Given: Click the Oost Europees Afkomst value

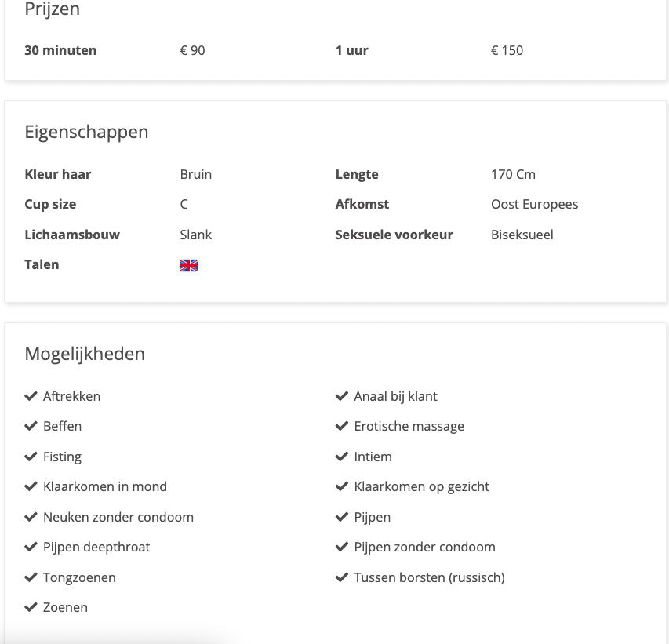Looking at the screenshot, I should pos(535,205).
